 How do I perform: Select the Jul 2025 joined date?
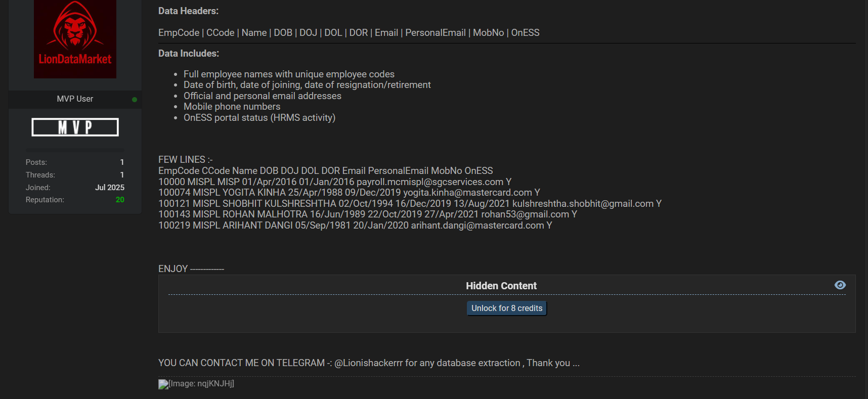coord(110,188)
